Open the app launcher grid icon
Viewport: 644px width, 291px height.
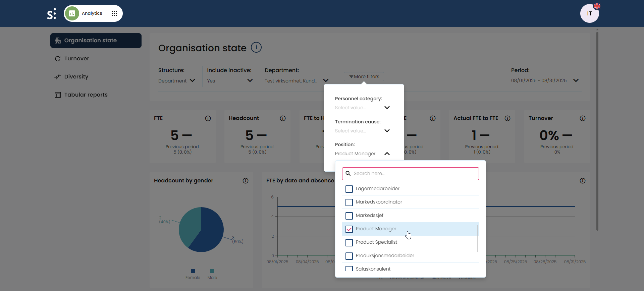pos(114,13)
